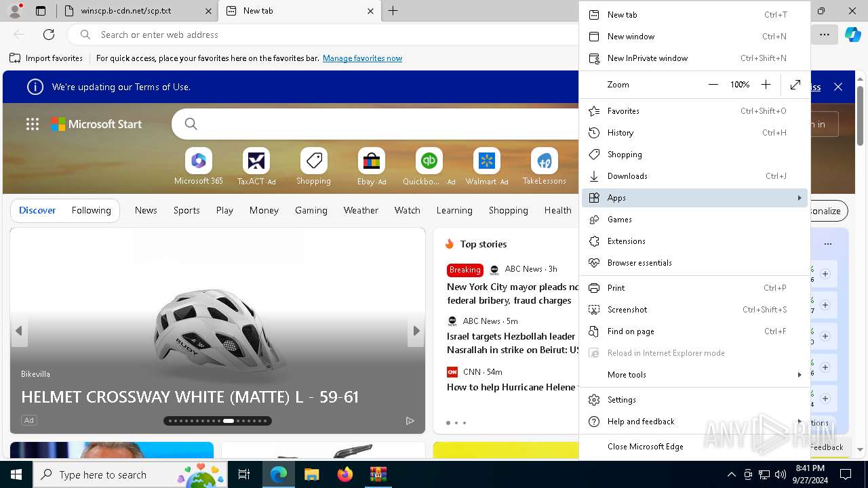868x488 pixels.
Task: Open Downloads from the menu
Action: 694,176
